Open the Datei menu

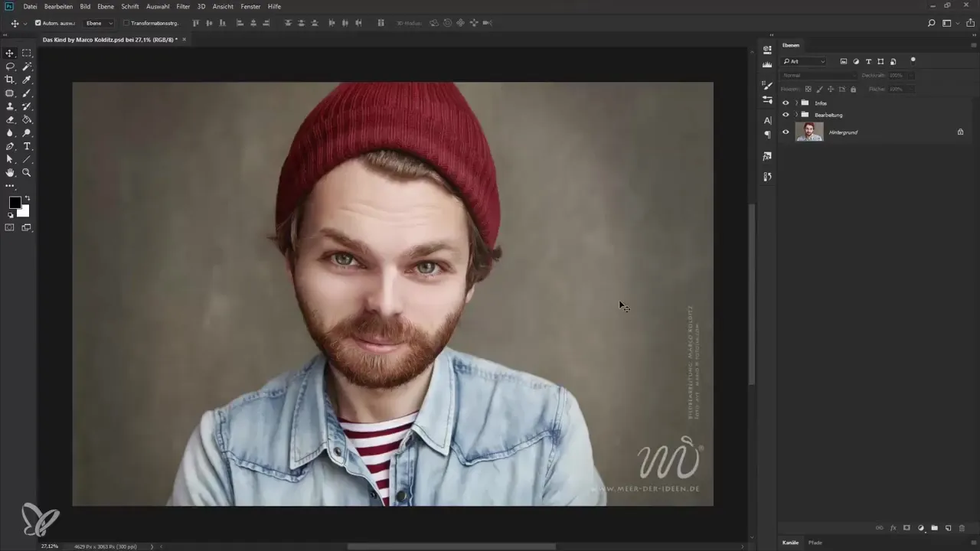pos(31,6)
